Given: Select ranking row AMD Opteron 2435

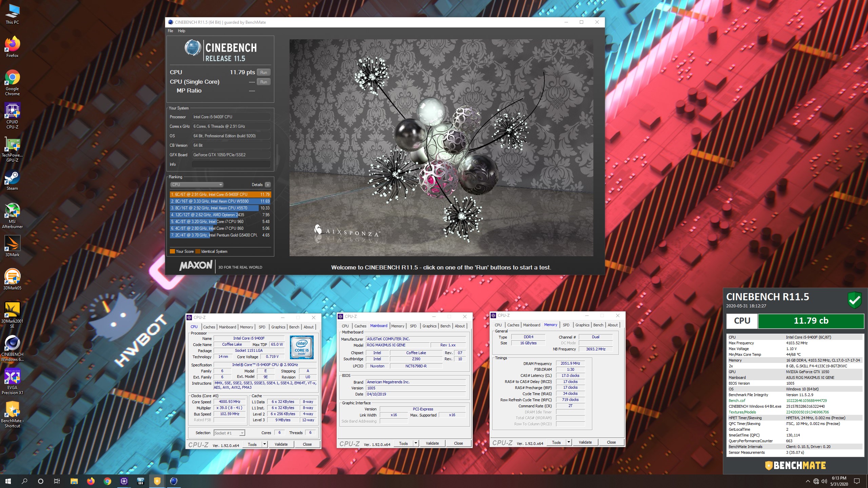Looking at the screenshot, I should click(220, 215).
